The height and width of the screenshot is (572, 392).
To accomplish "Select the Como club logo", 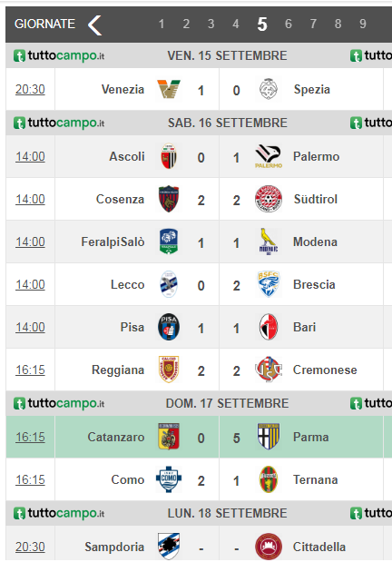I will point(169,479).
